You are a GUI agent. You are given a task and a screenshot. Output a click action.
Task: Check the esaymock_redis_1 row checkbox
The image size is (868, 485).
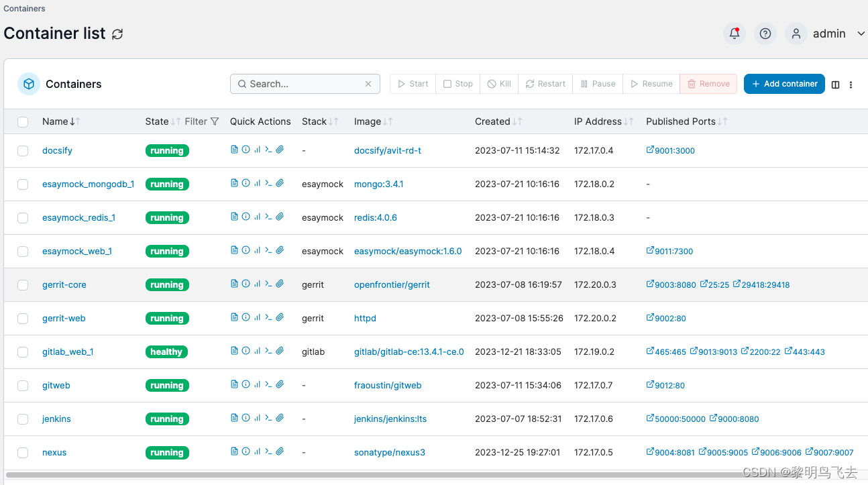23,218
